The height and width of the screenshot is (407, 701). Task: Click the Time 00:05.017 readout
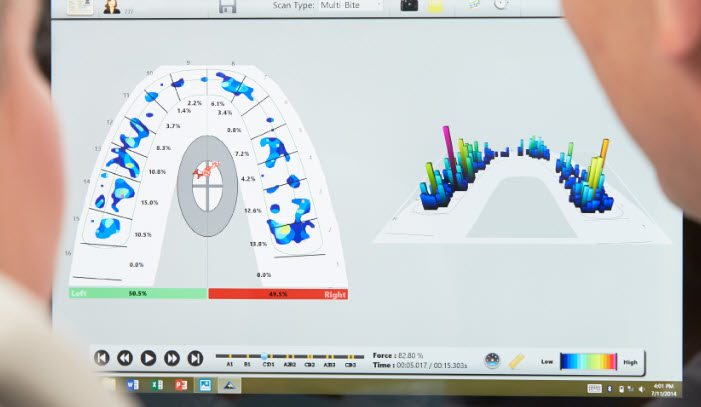[x=420, y=365]
